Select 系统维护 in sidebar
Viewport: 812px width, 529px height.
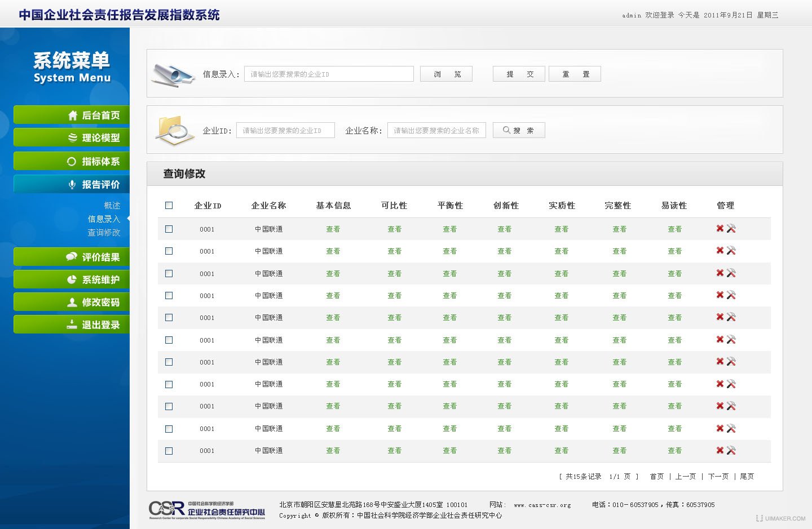tap(72, 279)
